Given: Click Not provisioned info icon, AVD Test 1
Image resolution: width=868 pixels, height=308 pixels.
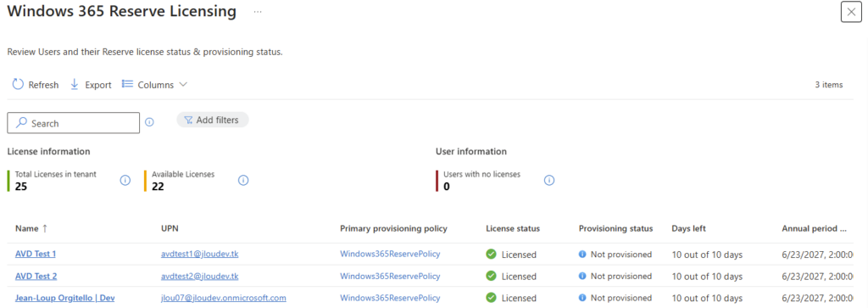Looking at the screenshot, I should (x=582, y=255).
